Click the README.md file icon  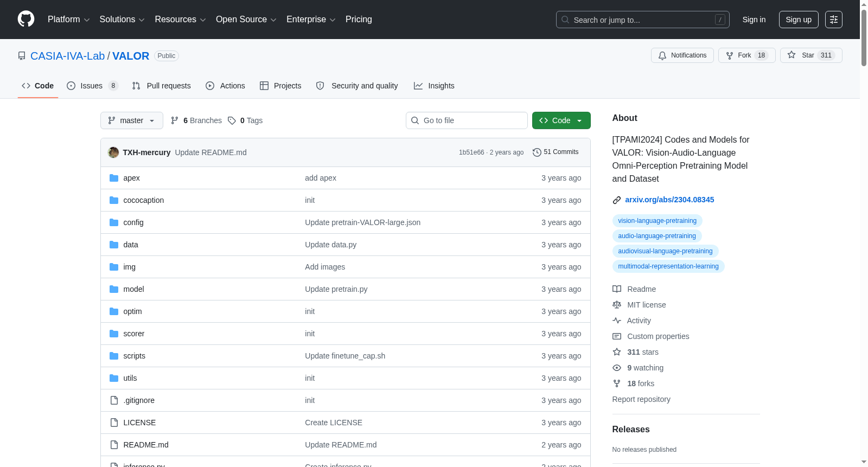114,445
